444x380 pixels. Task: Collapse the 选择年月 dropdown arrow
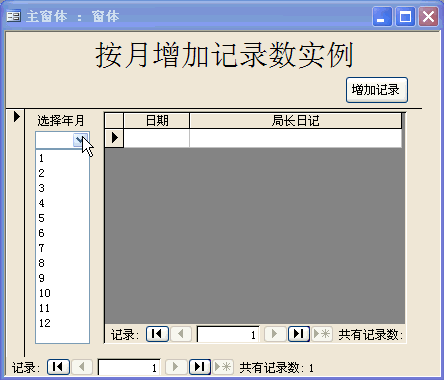click(80, 140)
